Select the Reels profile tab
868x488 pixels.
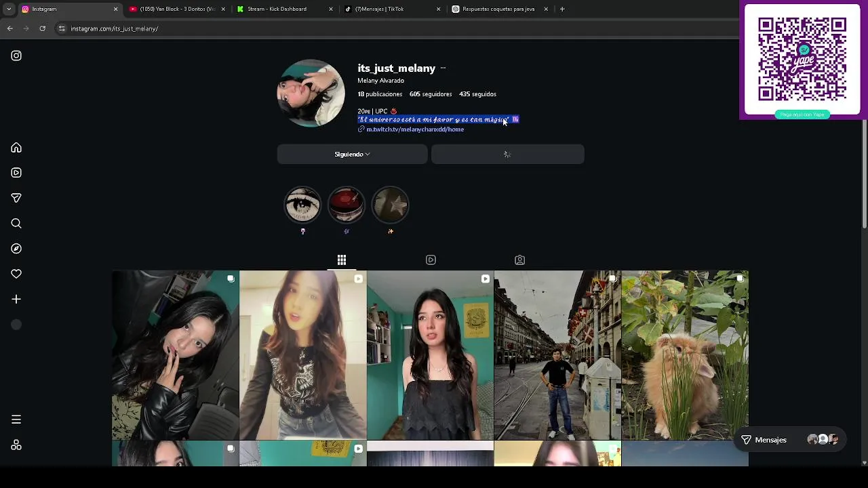[x=431, y=260]
